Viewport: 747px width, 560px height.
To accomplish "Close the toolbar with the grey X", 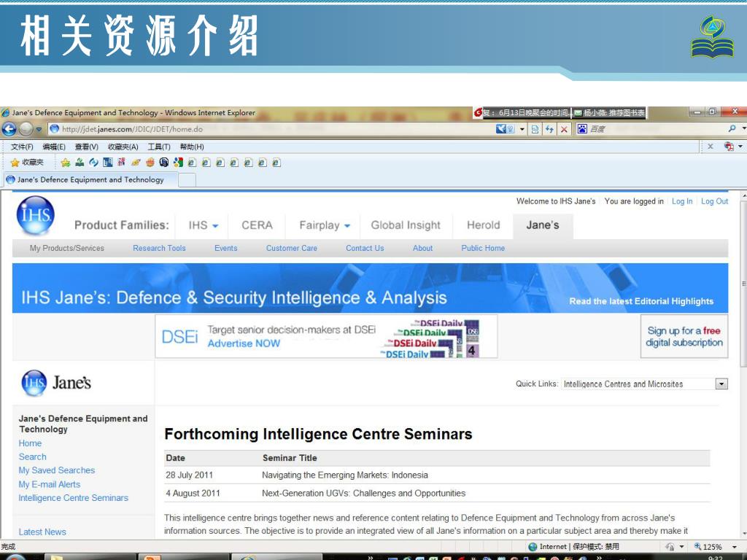I will coord(710,146).
